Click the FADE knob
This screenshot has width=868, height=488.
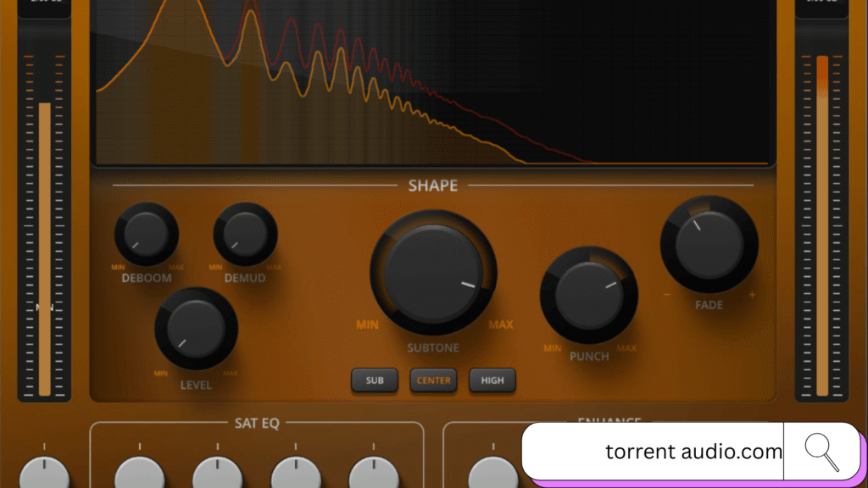(709, 245)
